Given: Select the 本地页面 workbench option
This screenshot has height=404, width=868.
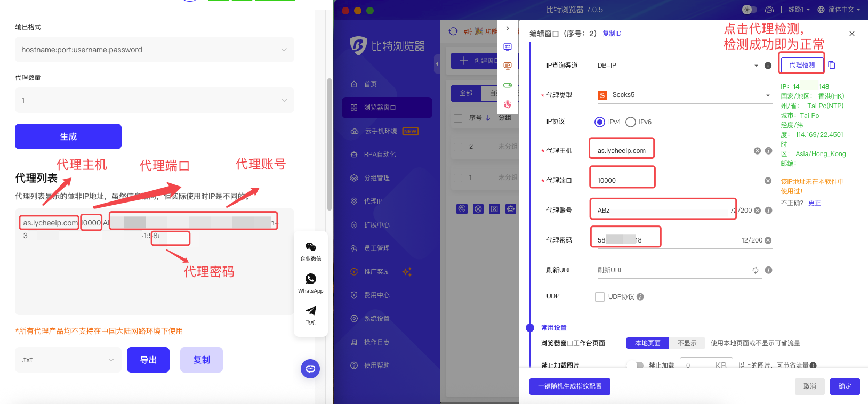Looking at the screenshot, I should [x=648, y=343].
